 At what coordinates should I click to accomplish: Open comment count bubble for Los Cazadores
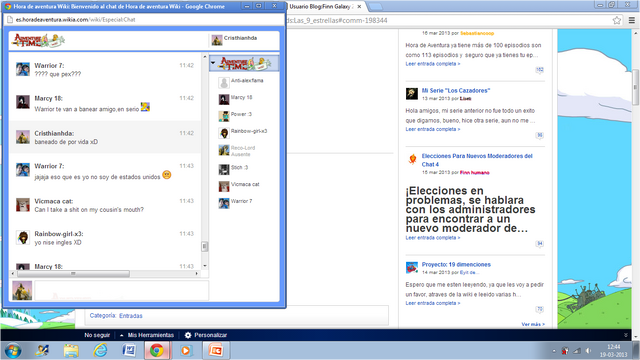(540, 135)
